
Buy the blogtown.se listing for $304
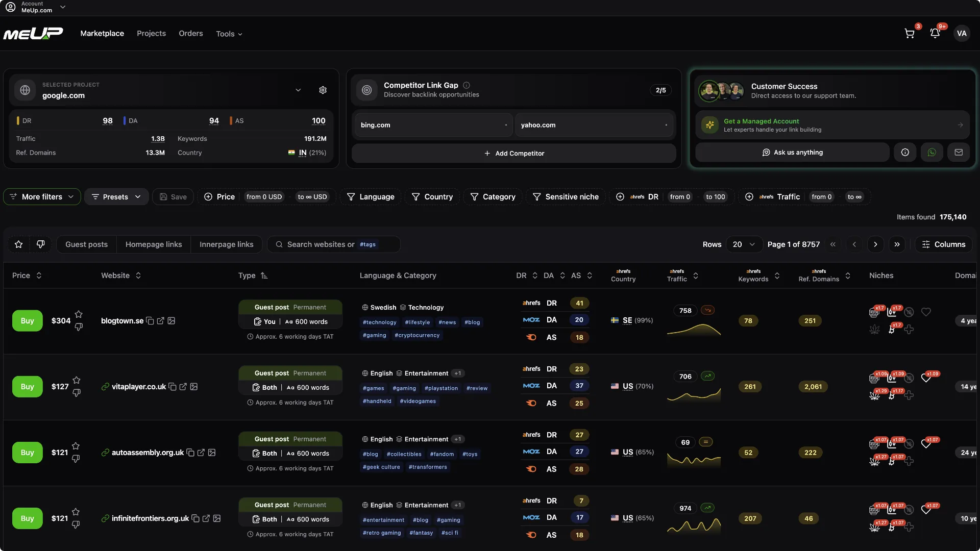pos(28,321)
